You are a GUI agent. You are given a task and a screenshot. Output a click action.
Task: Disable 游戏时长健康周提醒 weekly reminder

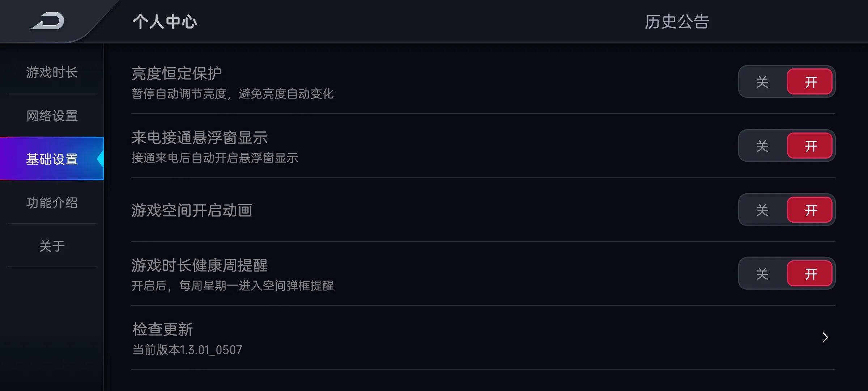(x=762, y=273)
